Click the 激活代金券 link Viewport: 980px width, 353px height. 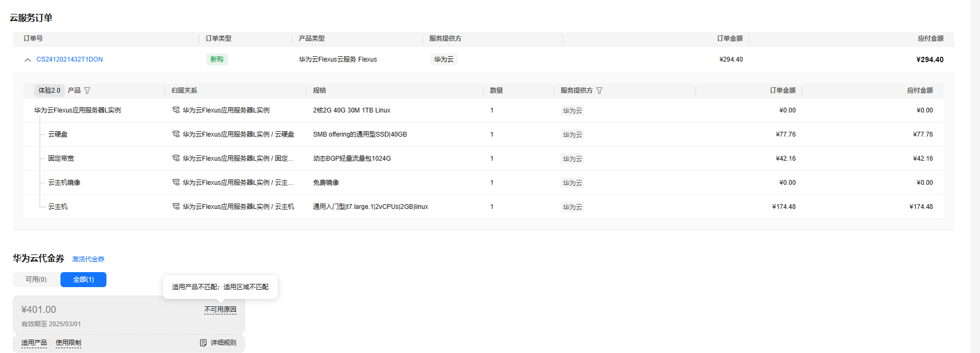click(x=88, y=259)
